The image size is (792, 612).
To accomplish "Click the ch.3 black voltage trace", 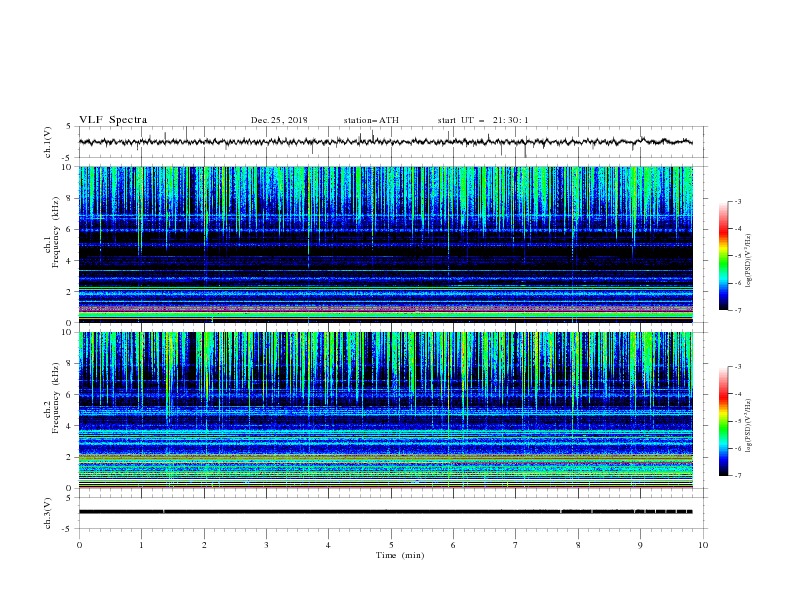I will coord(385,512).
